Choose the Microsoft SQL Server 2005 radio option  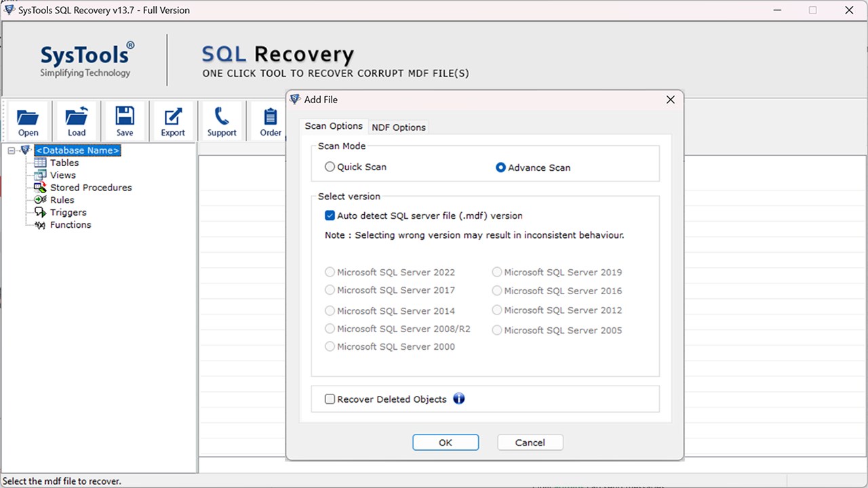tap(497, 330)
